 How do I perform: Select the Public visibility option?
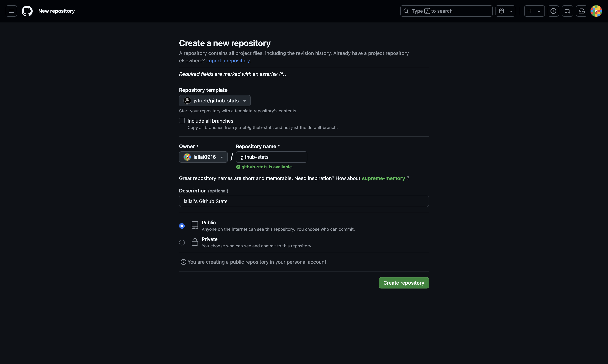tap(182, 226)
